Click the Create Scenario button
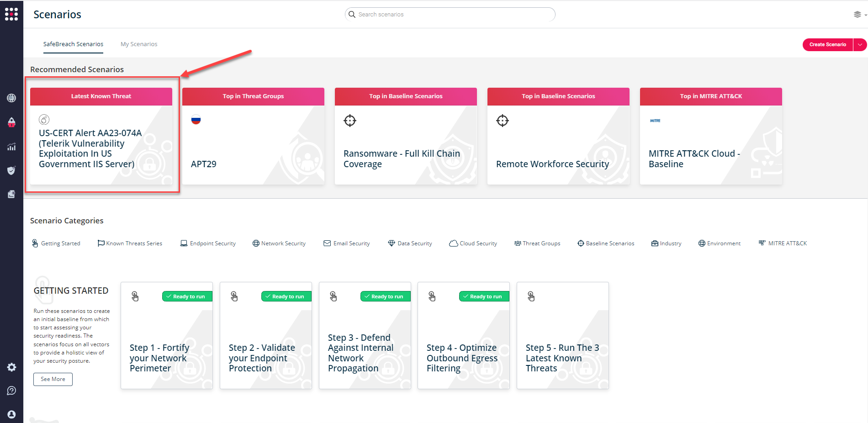868x423 pixels. coord(827,44)
